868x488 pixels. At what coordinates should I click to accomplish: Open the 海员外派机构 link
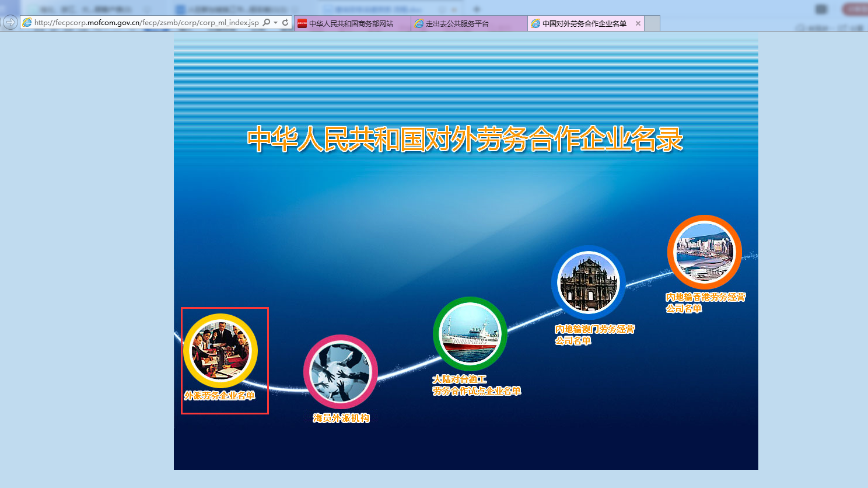click(341, 418)
